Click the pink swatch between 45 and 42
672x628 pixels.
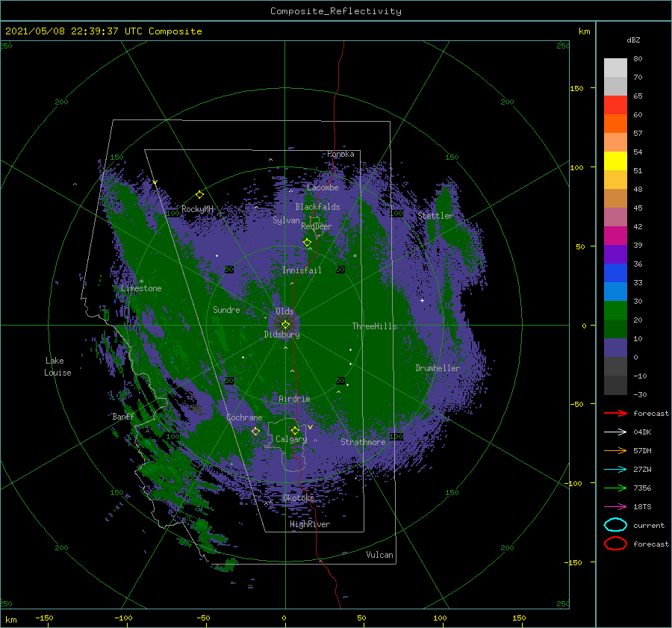615,217
